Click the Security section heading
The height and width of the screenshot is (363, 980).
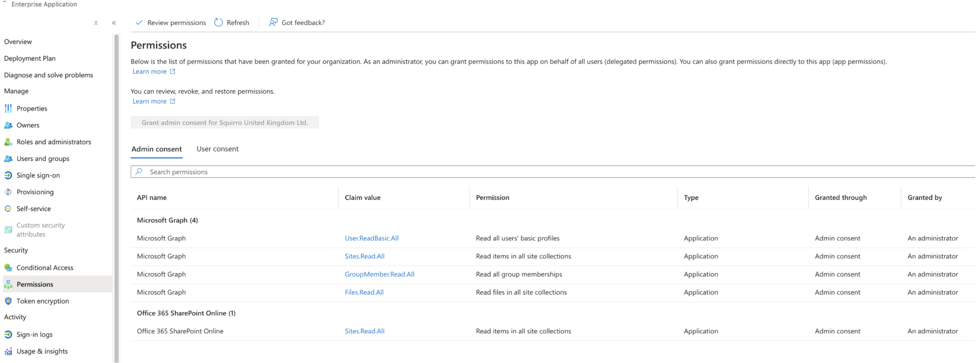click(16, 250)
